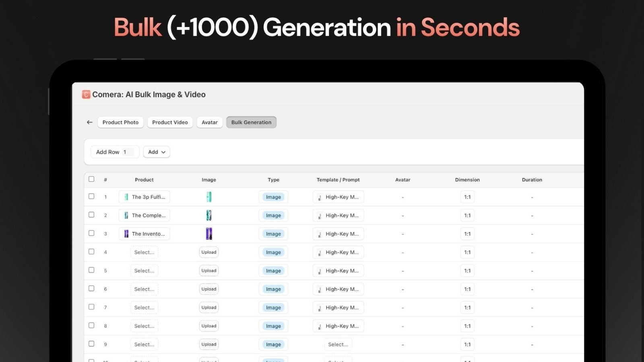Image resolution: width=644 pixels, height=362 pixels.
Task: Click the Image type badge in row 3
Action: click(x=273, y=234)
